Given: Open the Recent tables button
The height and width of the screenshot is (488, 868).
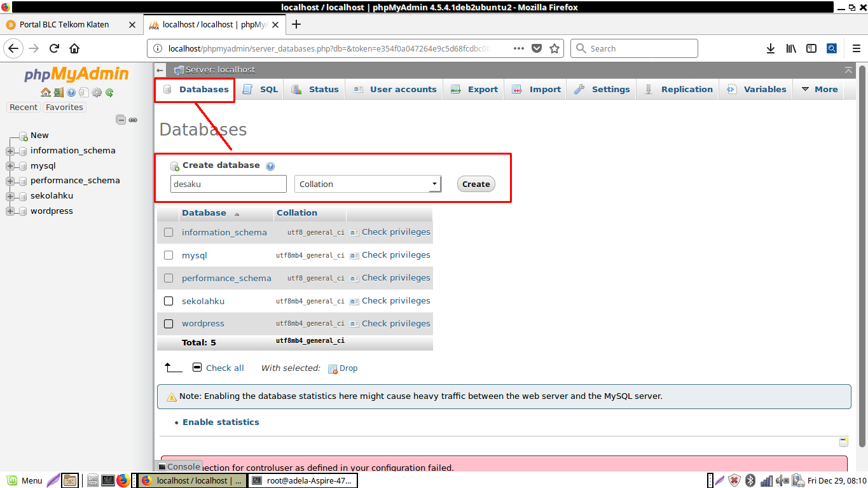Looking at the screenshot, I should coord(24,108).
